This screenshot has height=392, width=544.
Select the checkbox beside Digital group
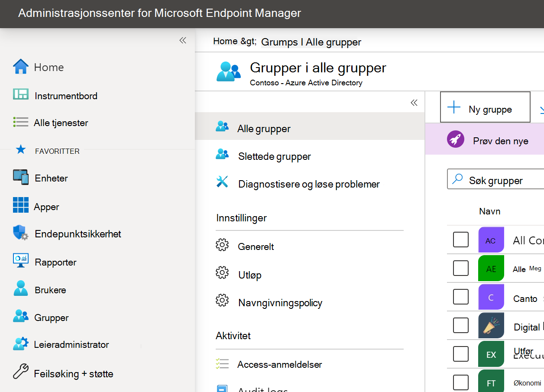(x=461, y=325)
